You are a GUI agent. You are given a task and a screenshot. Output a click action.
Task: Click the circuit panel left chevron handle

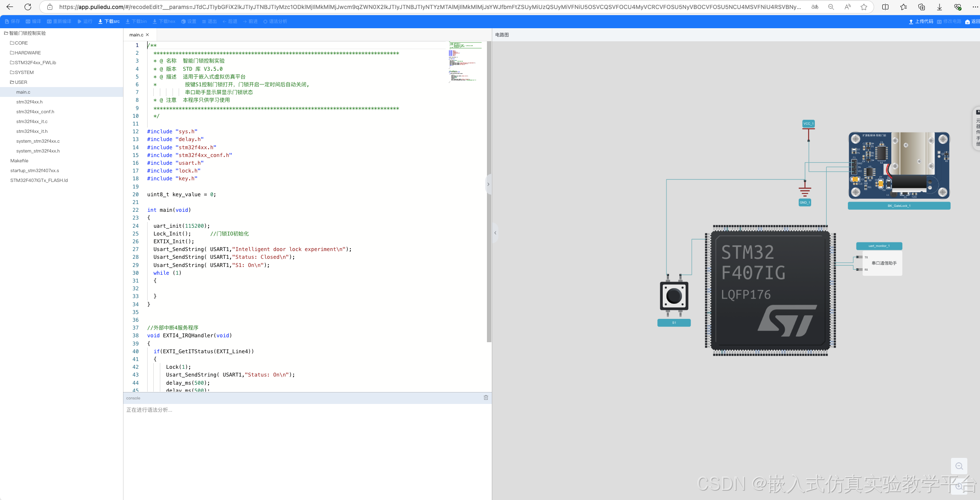pos(496,233)
